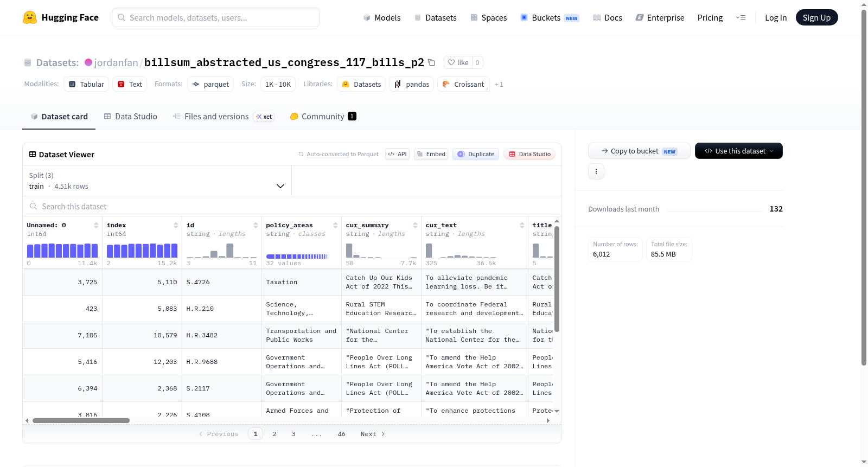Screen dimensions: 868x467
Task: Select the pandas library tag
Action: (411, 84)
